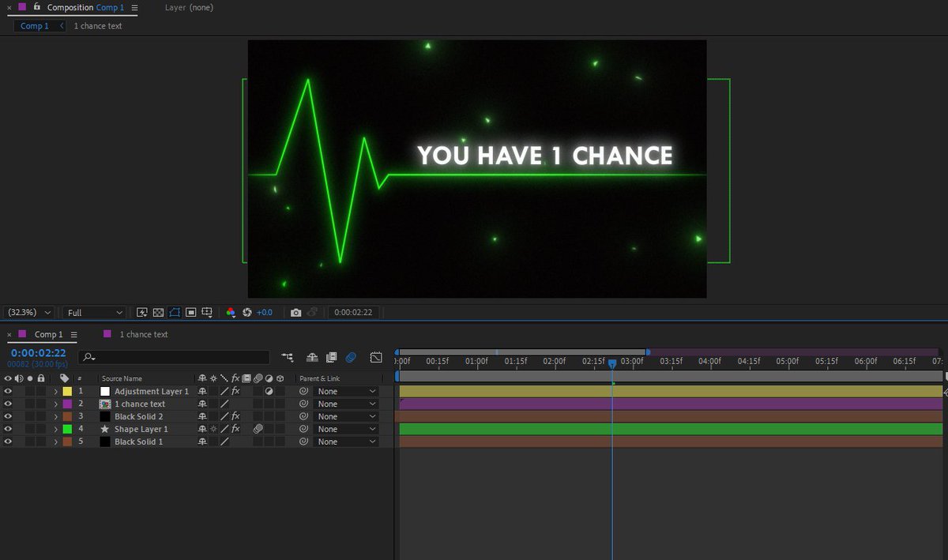Click Source Name column header
This screenshot has height=560, width=948.
point(122,379)
